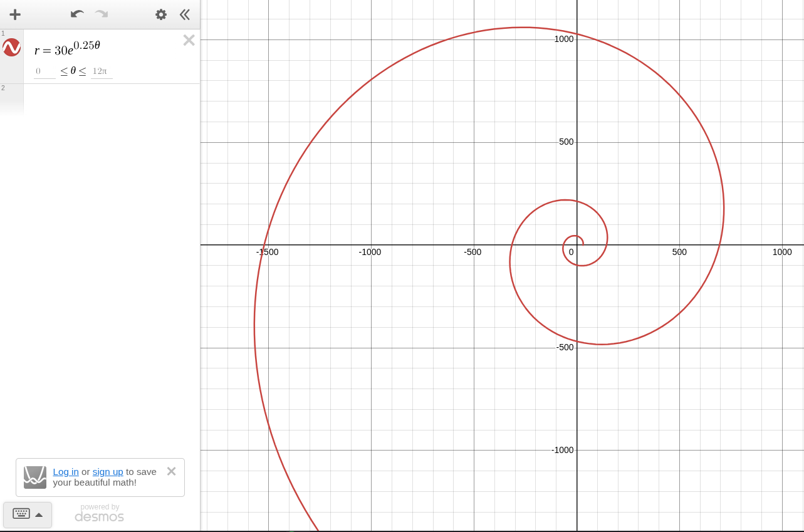Click the origin 0 label

pos(571,252)
